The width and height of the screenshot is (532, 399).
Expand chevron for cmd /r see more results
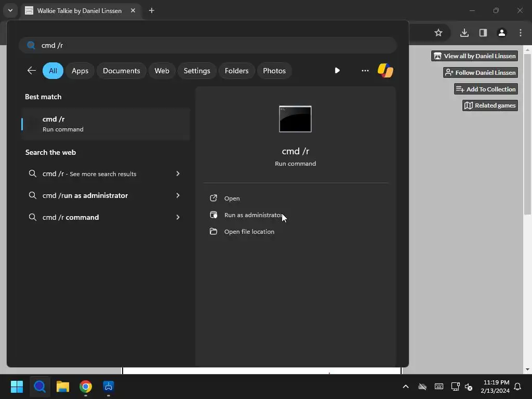click(178, 174)
